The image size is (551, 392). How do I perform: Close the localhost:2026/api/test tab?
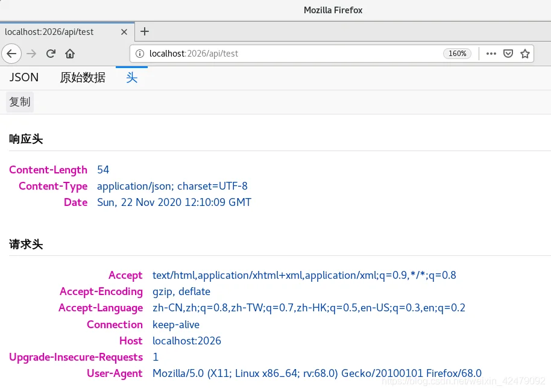(x=124, y=32)
